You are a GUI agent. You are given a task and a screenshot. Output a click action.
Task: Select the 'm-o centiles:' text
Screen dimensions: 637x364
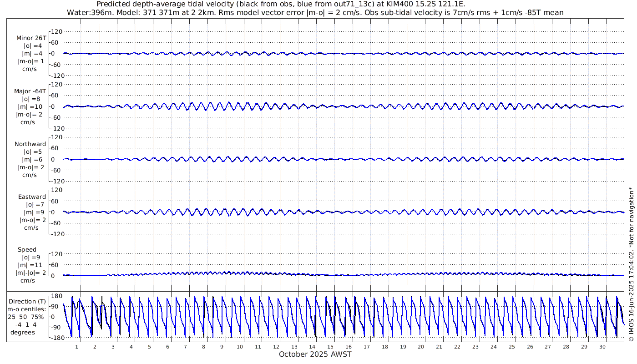tap(27, 309)
